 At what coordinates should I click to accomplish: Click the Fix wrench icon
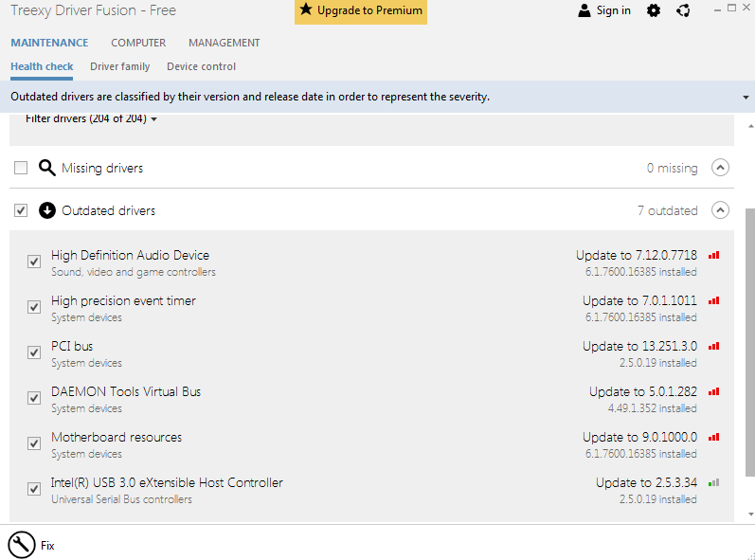21,545
